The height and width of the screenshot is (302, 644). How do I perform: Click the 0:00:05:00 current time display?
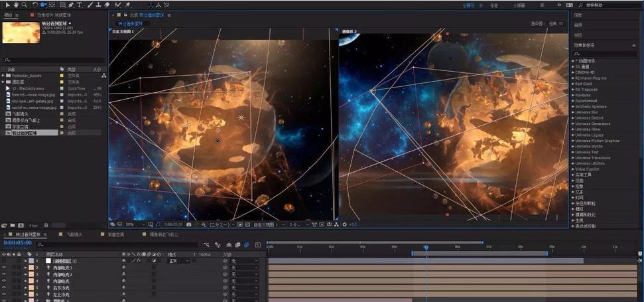point(17,243)
